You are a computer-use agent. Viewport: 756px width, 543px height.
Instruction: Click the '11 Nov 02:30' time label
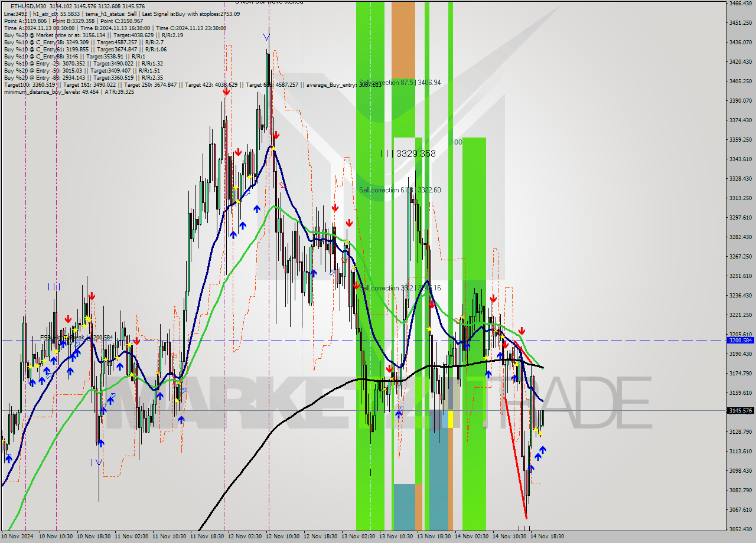(132, 537)
